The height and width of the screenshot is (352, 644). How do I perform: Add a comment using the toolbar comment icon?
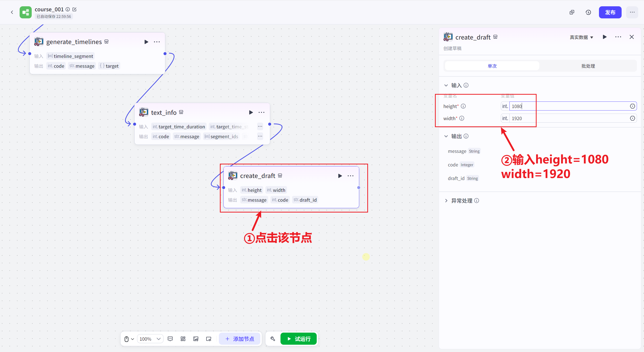click(x=170, y=339)
